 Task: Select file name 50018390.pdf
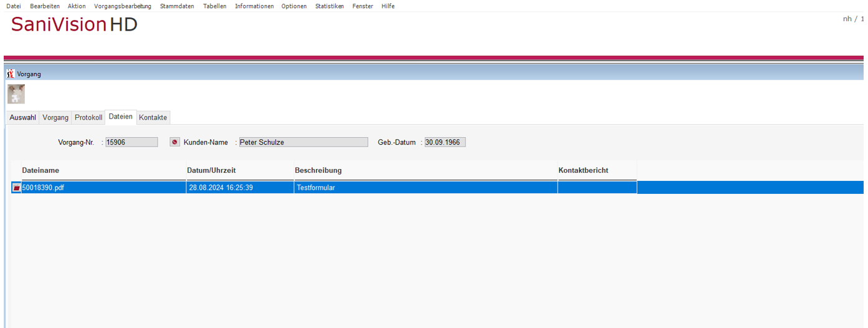point(103,188)
